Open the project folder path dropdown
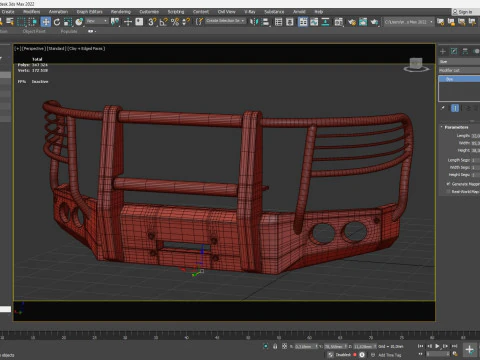Screen dimensions: 480x360 408,22
